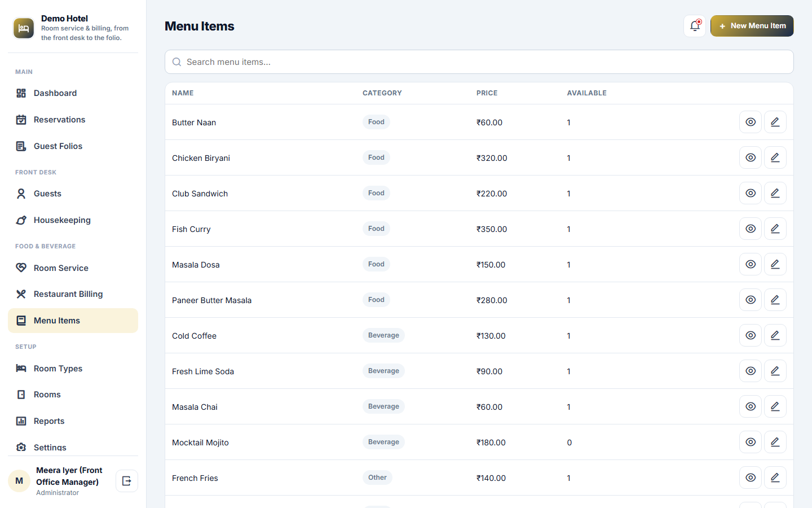Go to Dashboard

[73, 93]
